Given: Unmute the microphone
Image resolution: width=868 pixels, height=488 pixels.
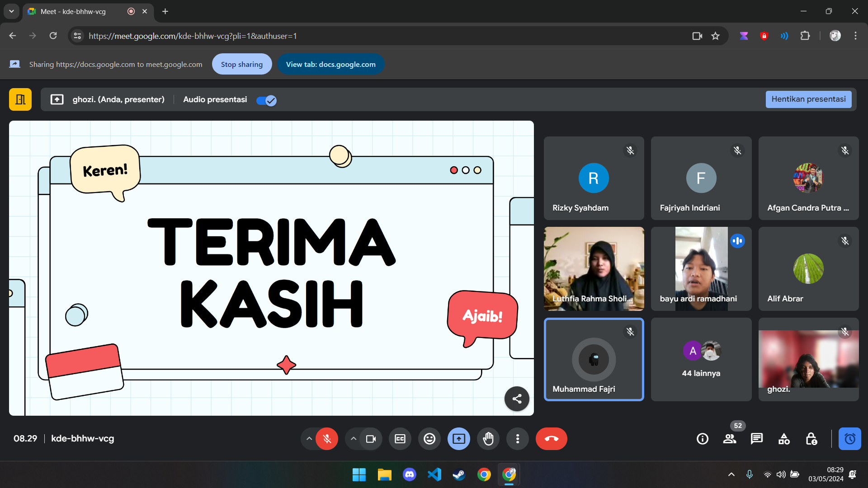Looking at the screenshot, I should pyautogui.click(x=327, y=439).
